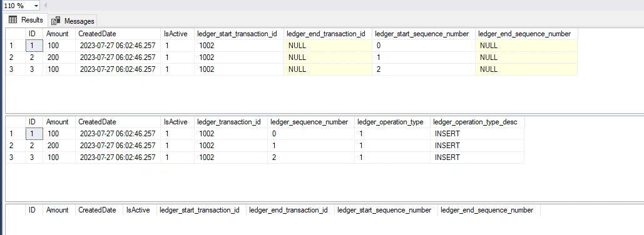Switch to the Messages tab
This screenshot has height=235, width=644.
coord(73,21)
